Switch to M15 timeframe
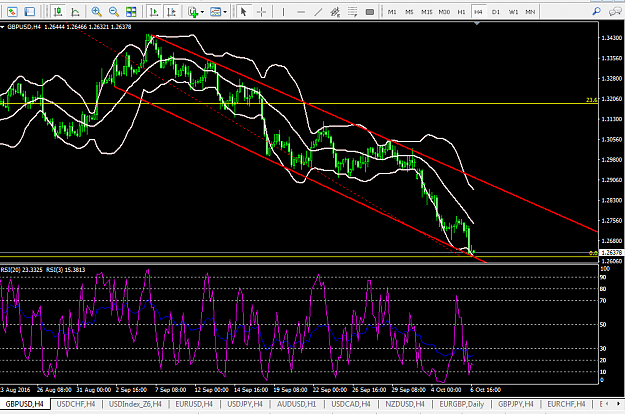625x414 pixels. pyautogui.click(x=427, y=12)
